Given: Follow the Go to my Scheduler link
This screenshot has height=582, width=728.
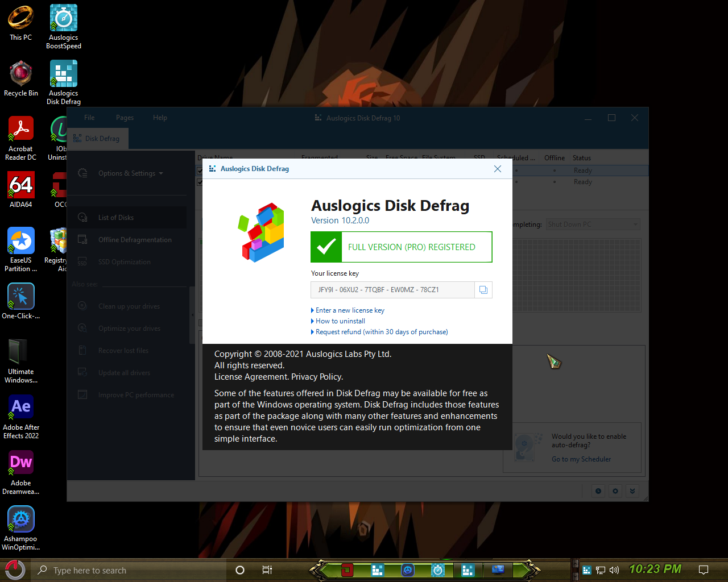Looking at the screenshot, I should [x=581, y=459].
